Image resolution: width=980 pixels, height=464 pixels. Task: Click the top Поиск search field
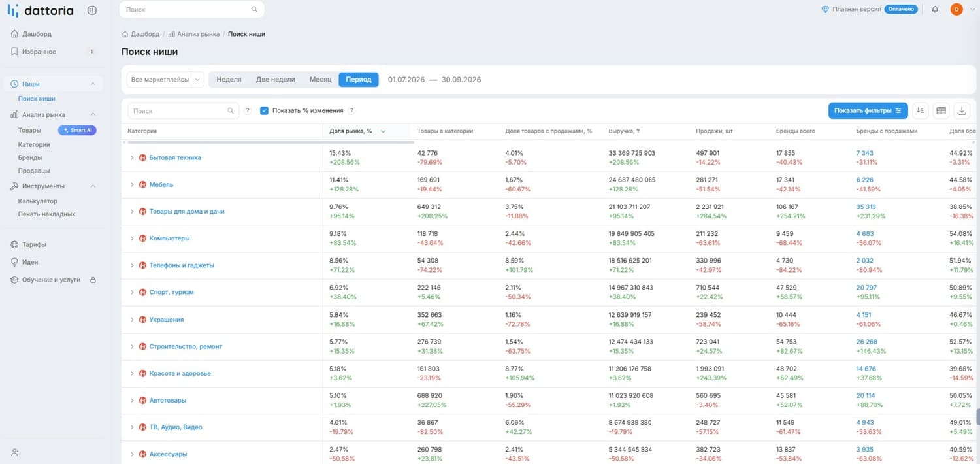tap(192, 10)
